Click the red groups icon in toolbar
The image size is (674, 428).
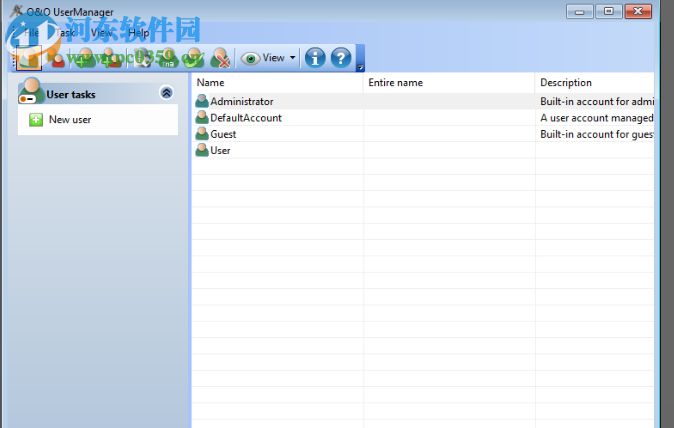pos(58,58)
